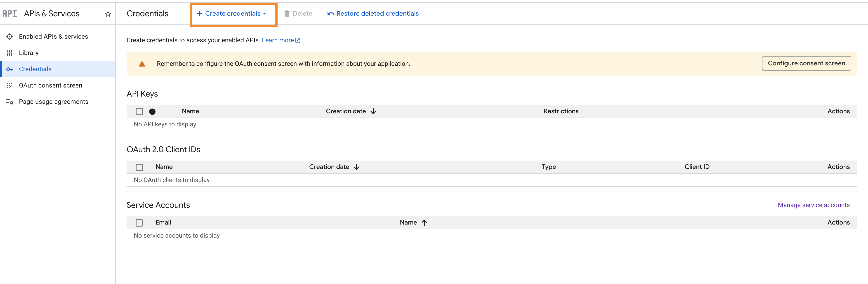Click 'No service accounts to display' text
Image resolution: width=868 pixels, height=284 pixels.
point(177,235)
